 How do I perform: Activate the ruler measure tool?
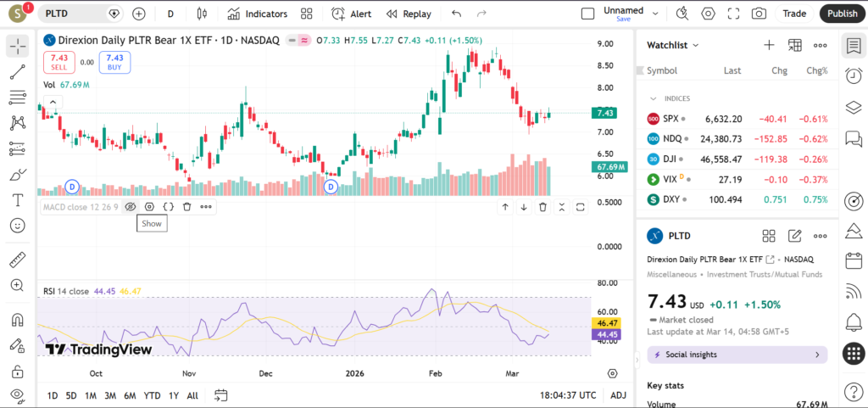point(17,260)
